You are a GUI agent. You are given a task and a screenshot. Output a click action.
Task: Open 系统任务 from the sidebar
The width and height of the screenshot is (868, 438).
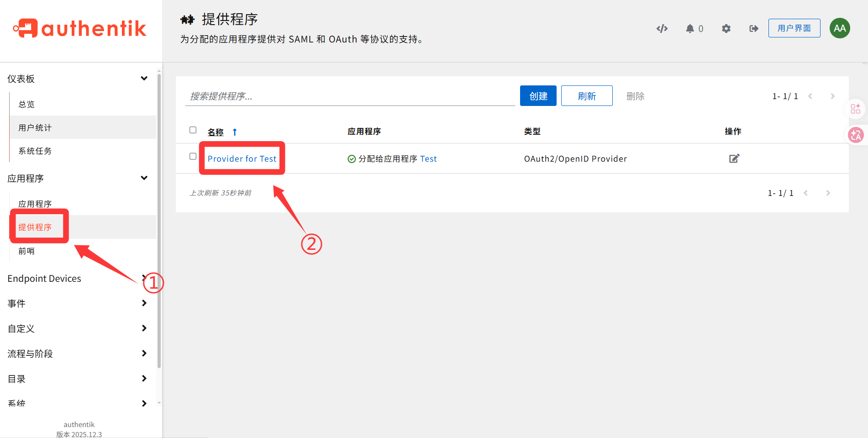[35, 151]
